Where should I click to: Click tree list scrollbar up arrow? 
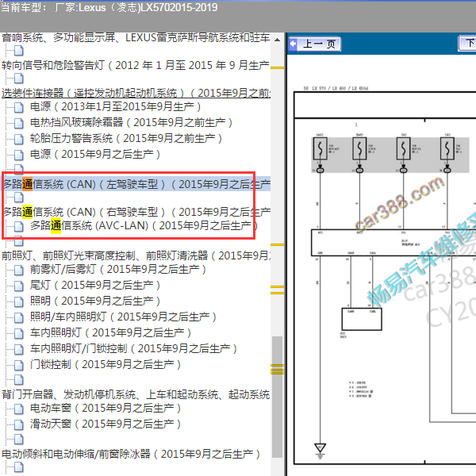click(277, 40)
